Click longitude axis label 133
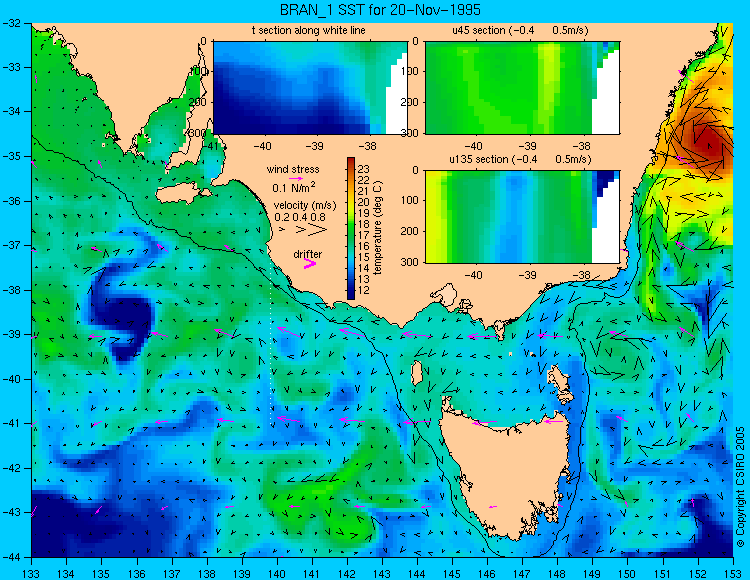This screenshot has width=750, height=580. pyautogui.click(x=31, y=574)
